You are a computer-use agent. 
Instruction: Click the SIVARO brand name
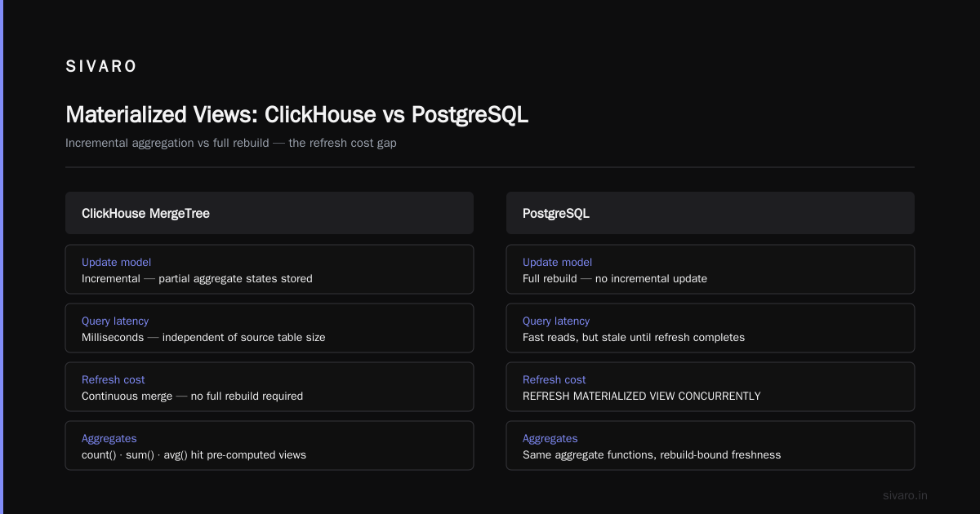pos(101,67)
